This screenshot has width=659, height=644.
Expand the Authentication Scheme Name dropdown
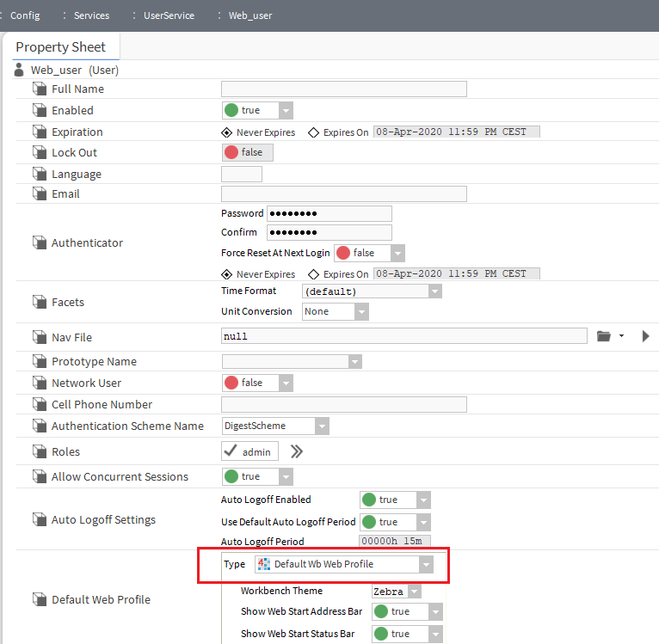(x=322, y=426)
